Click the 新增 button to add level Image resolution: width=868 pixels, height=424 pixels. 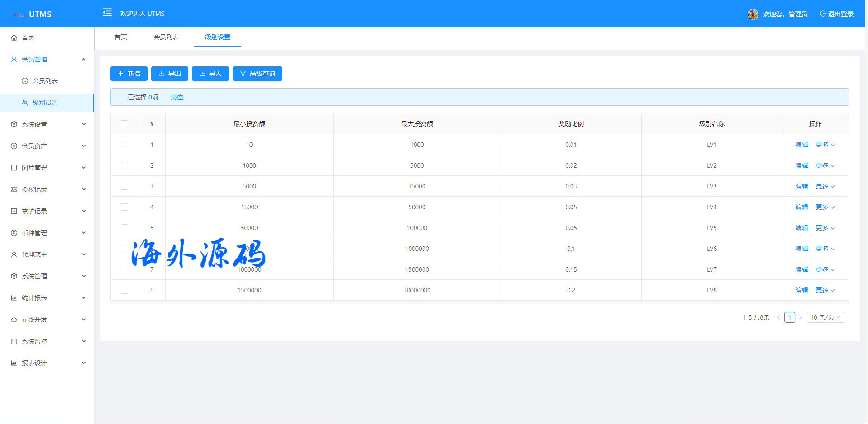(129, 74)
